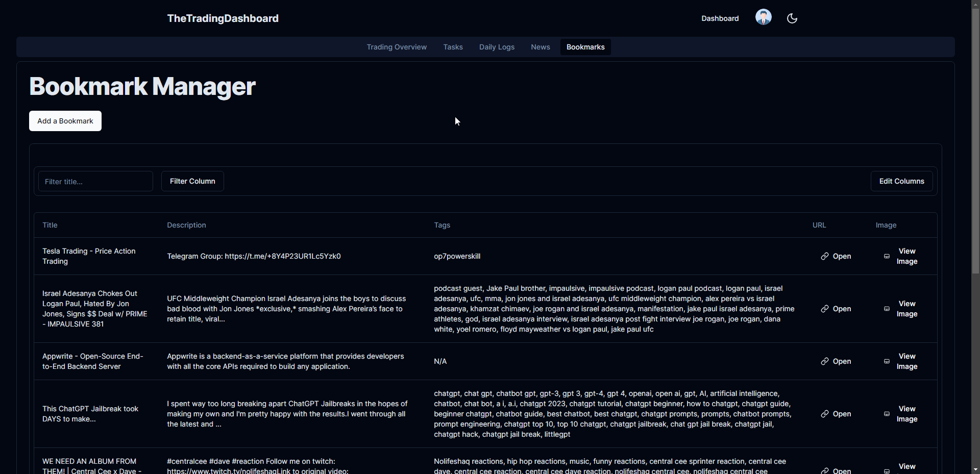This screenshot has width=980, height=474.
Task: Click the Title column header
Action: [50, 225]
